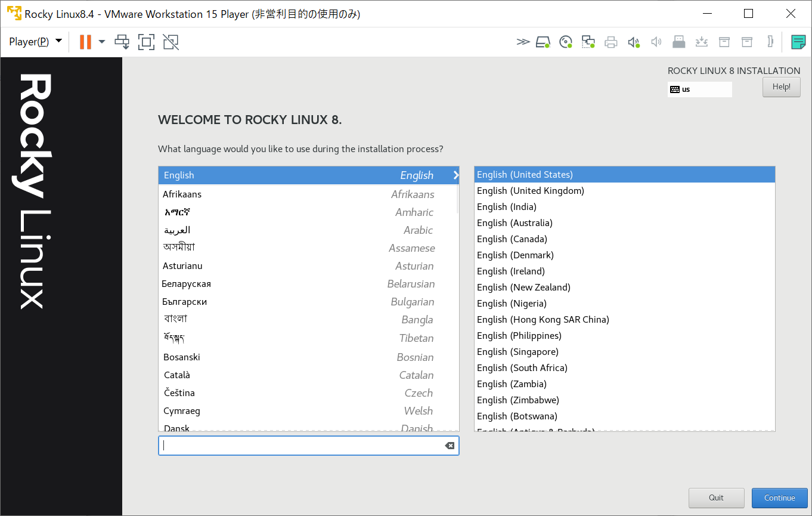Choose English (Ireland) locale
The height and width of the screenshot is (516, 812).
pyautogui.click(x=625, y=271)
